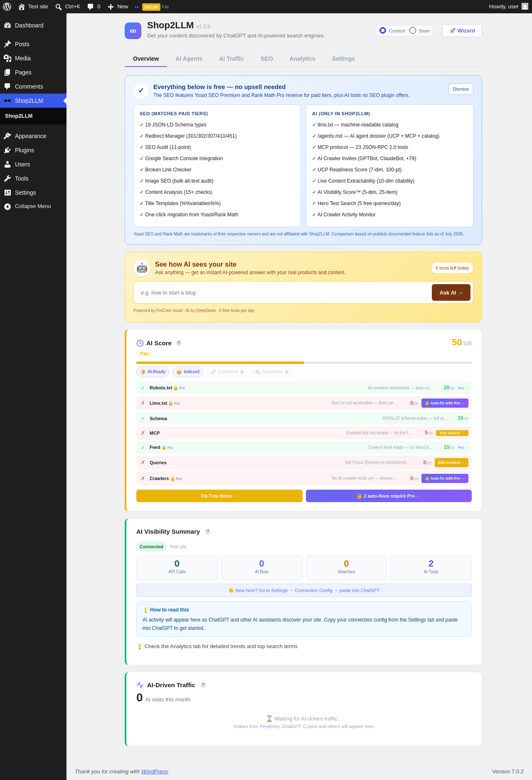Click the Schema score row

[x=304, y=418]
